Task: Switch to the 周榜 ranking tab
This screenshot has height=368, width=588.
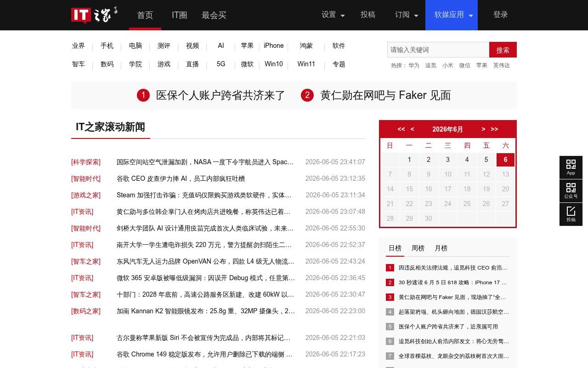Action: click(x=418, y=248)
